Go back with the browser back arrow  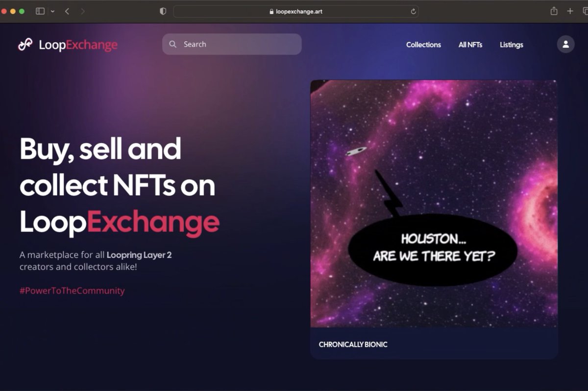coord(67,11)
